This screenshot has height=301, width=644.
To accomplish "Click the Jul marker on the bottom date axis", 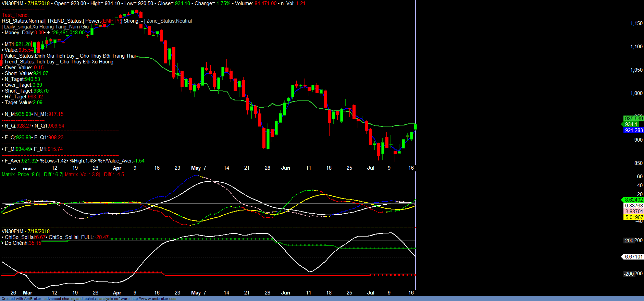I will click(371, 293).
